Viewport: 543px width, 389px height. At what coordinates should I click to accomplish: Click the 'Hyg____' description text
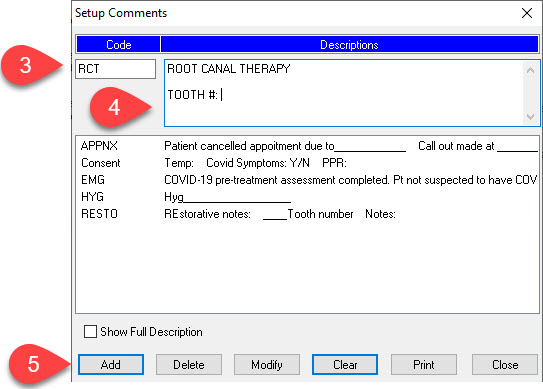pos(227,197)
